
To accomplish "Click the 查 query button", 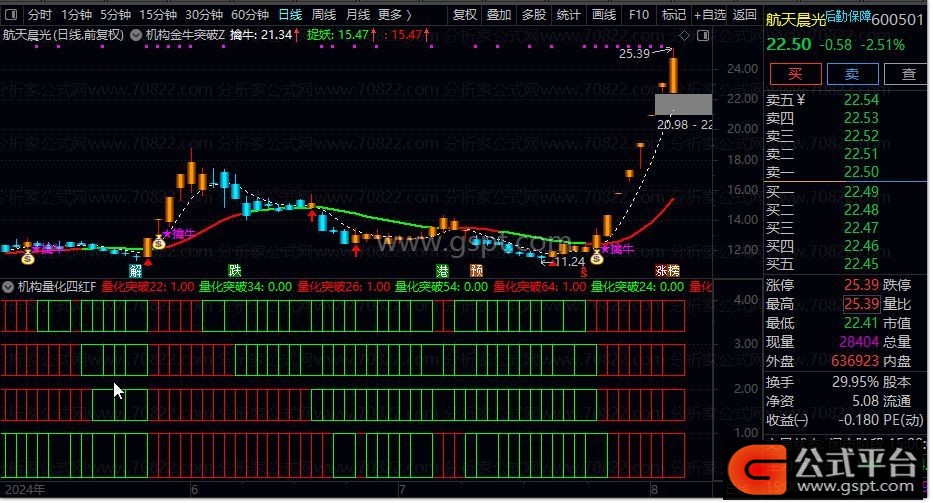I will coord(907,74).
